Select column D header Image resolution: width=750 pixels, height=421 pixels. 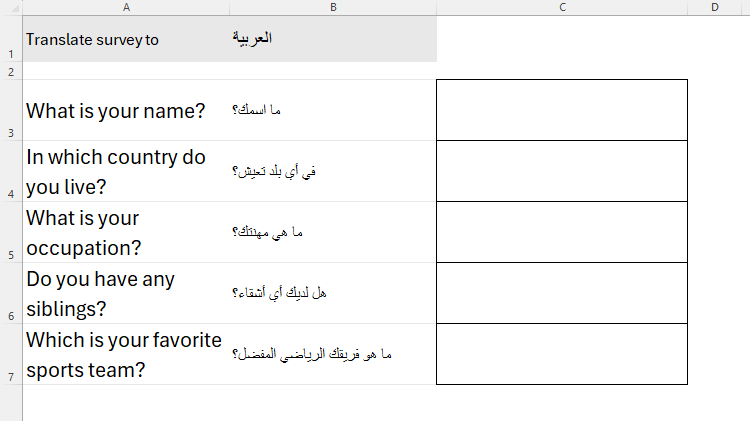(715, 8)
